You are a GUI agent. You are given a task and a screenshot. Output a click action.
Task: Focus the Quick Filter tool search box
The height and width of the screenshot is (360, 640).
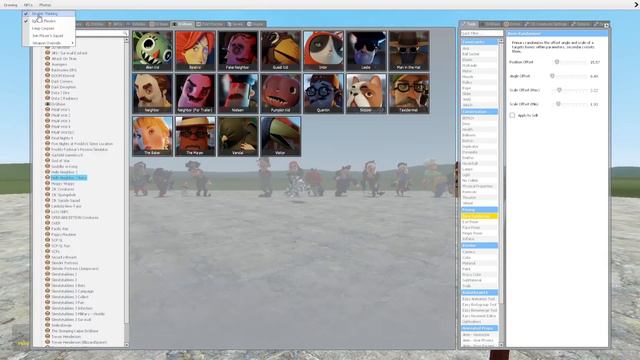pyautogui.click(x=482, y=33)
